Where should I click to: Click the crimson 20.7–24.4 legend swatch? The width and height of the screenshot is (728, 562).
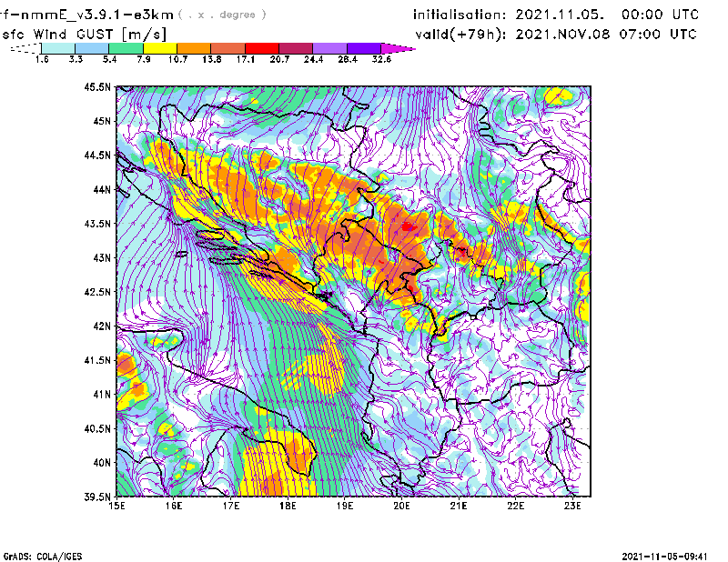(x=296, y=48)
